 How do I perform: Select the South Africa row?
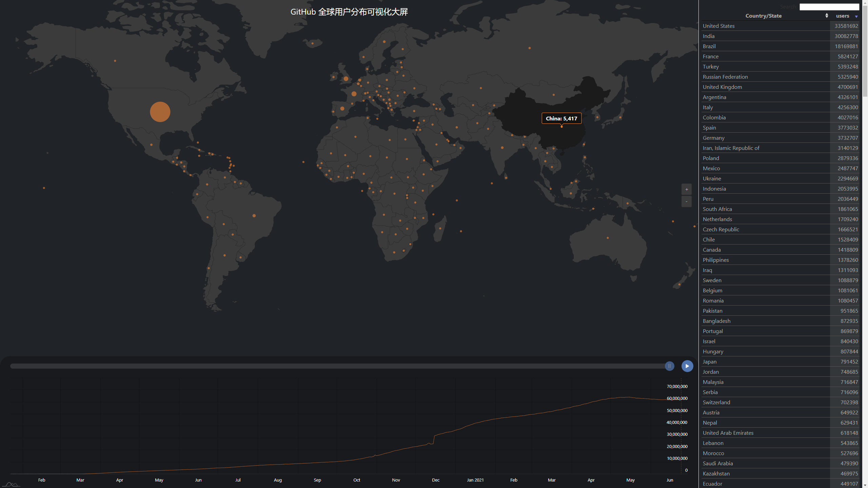point(780,209)
